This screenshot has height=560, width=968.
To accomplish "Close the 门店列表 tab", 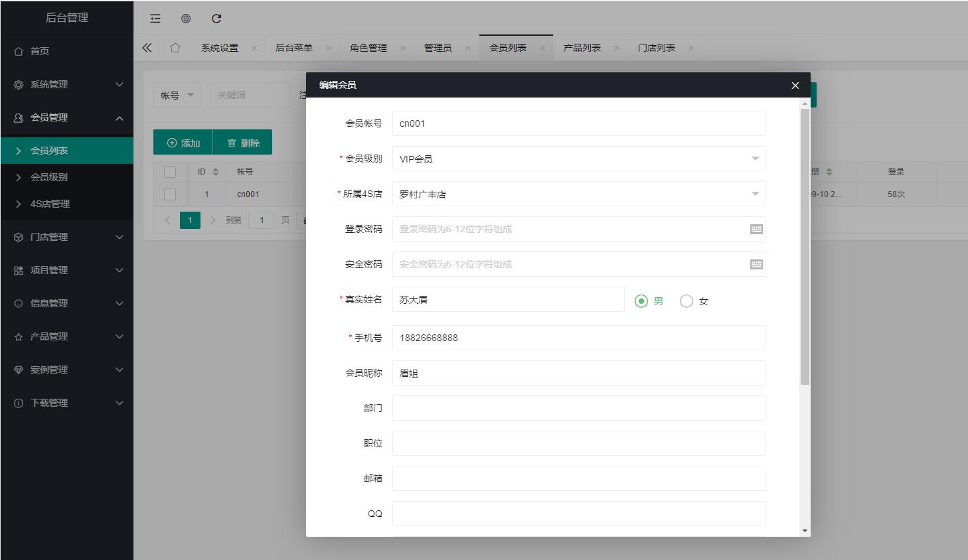I will click(x=691, y=48).
